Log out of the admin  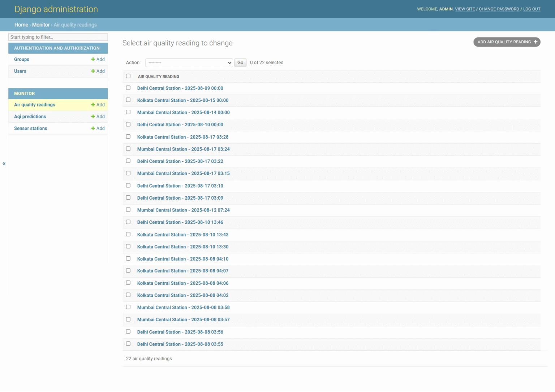pyautogui.click(x=532, y=9)
